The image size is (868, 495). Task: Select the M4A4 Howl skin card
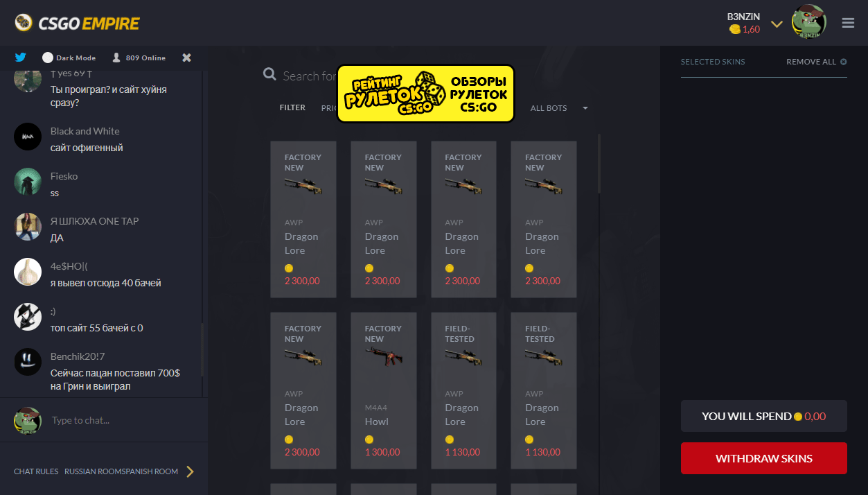click(383, 390)
